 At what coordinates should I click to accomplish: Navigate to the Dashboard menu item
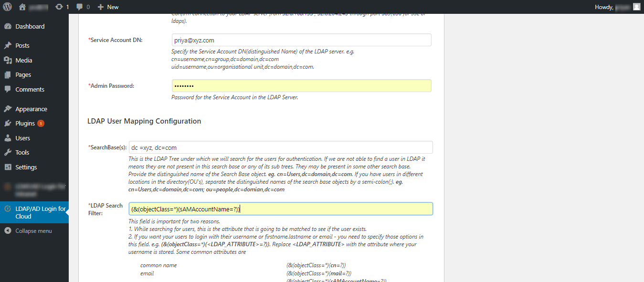[30, 26]
